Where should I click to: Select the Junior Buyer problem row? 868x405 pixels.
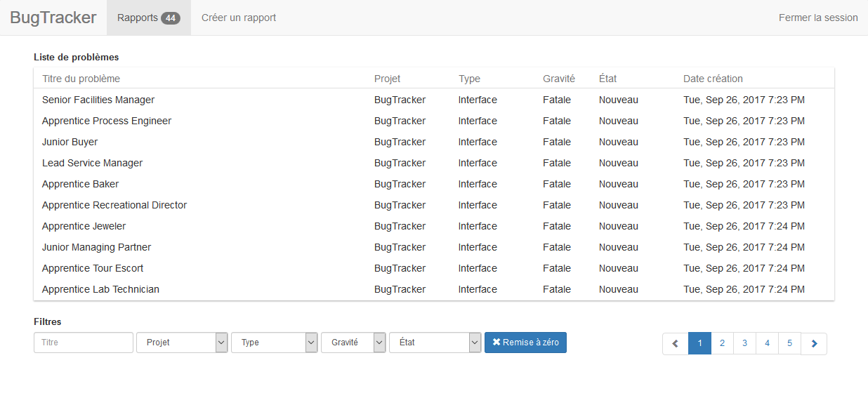tap(70, 142)
